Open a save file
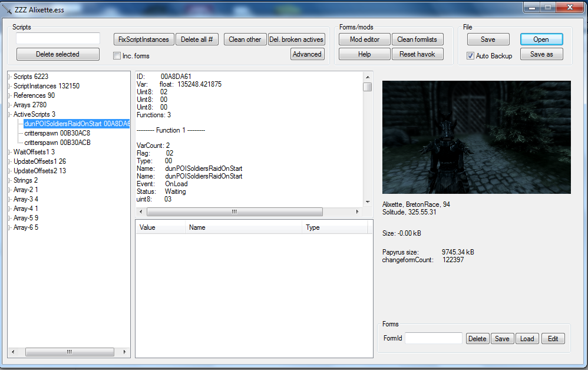The width and height of the screenshot is (588, 370). (541, 39)
